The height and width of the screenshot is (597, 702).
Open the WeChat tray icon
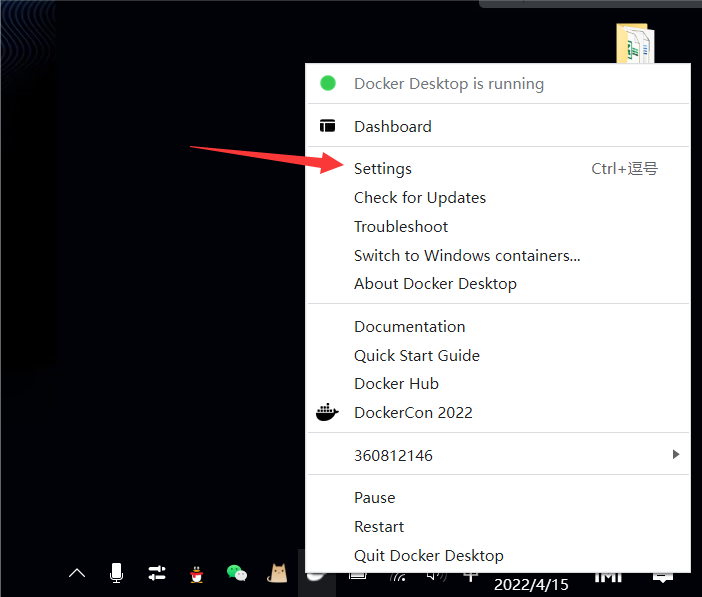(236, 573)
